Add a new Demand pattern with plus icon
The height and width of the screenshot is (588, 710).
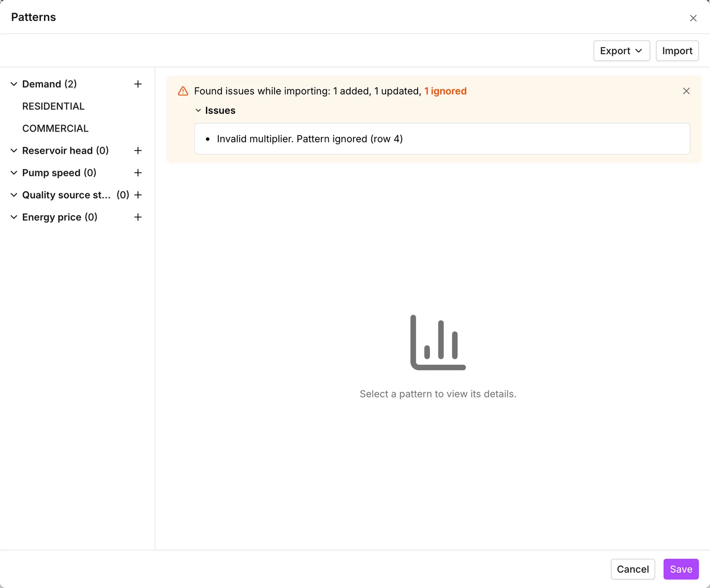click(x=138, y=84)
